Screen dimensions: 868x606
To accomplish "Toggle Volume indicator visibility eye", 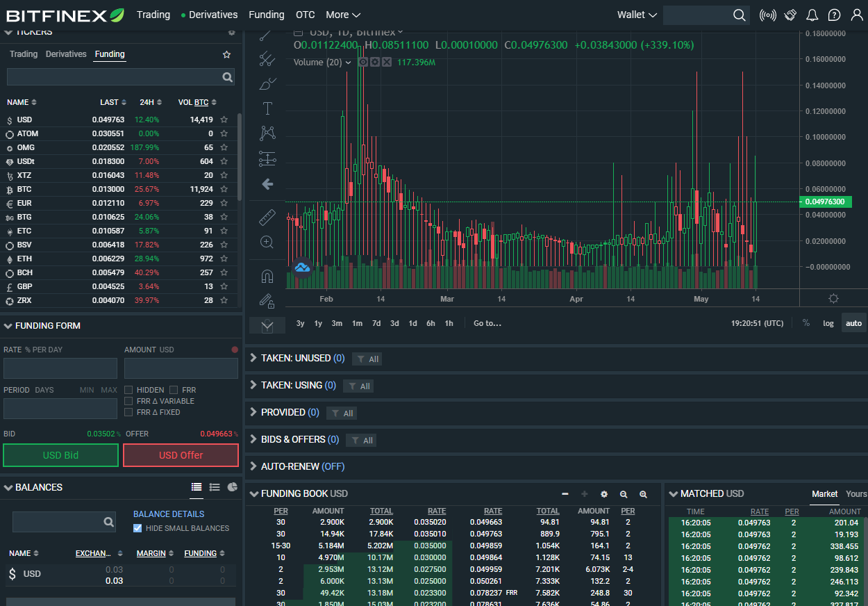I will tap(362, 62).
